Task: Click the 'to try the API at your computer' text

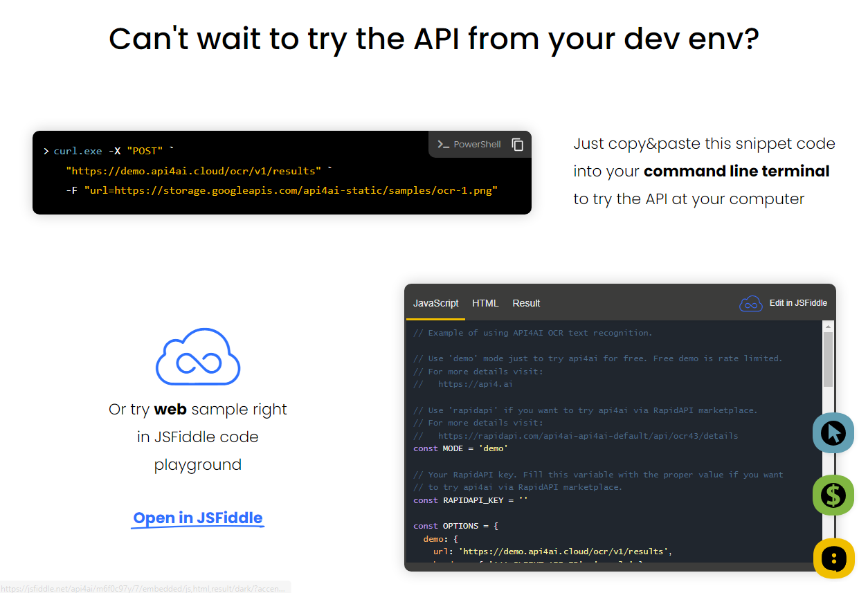Action: click(x=689, y=199)
